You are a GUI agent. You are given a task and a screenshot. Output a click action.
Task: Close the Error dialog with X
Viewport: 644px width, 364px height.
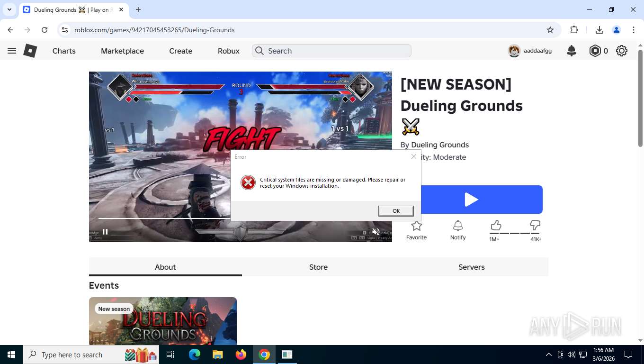[414, 156]
